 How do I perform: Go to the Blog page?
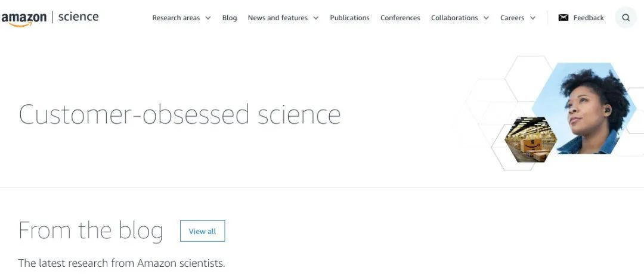(230, 18)
